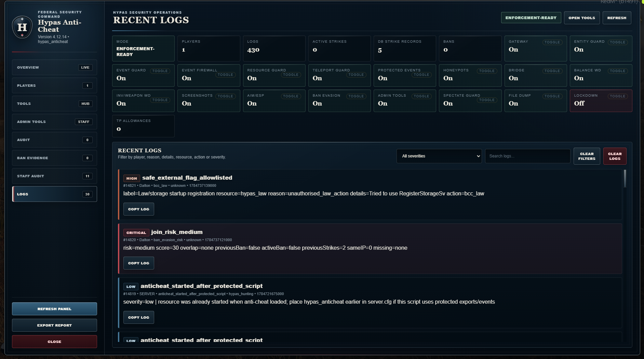Click the red Clear Logs button
The height and width of the screenshot is (359, 644).
615,156
